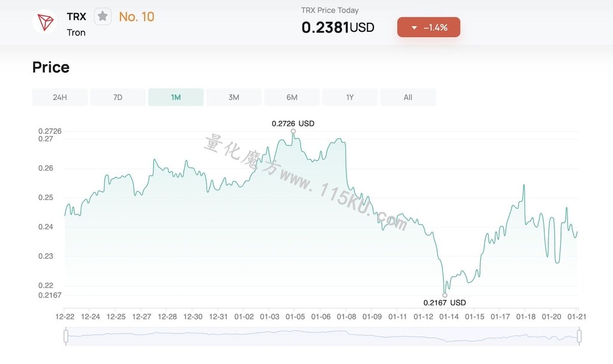Select the 1M range tab
The width and height of the screenshot is (613, 364).
pyautogui.click(x=176, y=98)
